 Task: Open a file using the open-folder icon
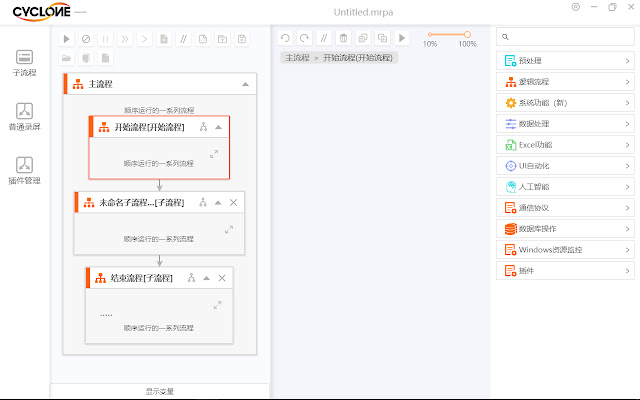(66, 58)
